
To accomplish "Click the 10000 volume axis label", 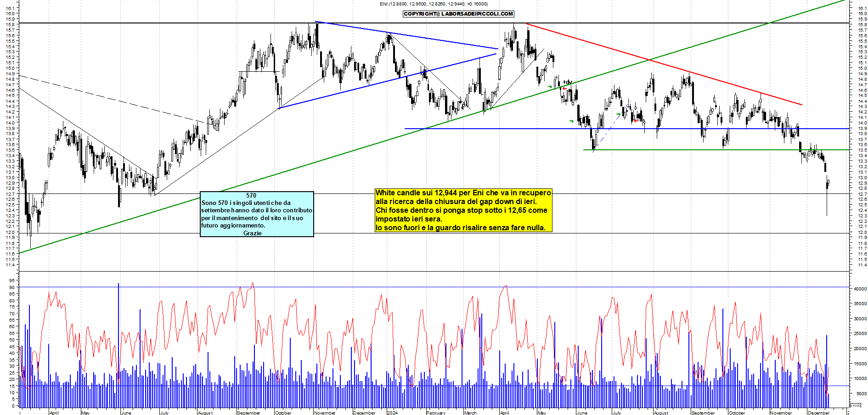I will pos(860,379).
